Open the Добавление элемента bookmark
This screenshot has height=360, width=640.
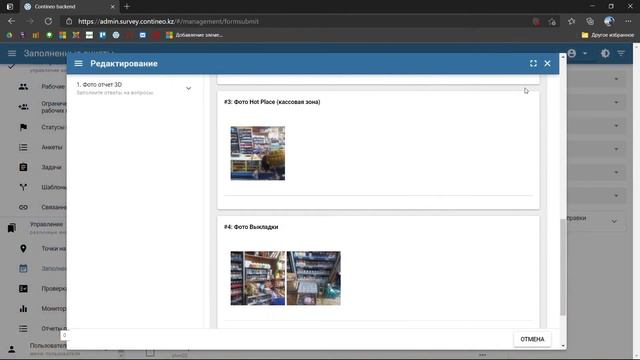tap(194, 35)
